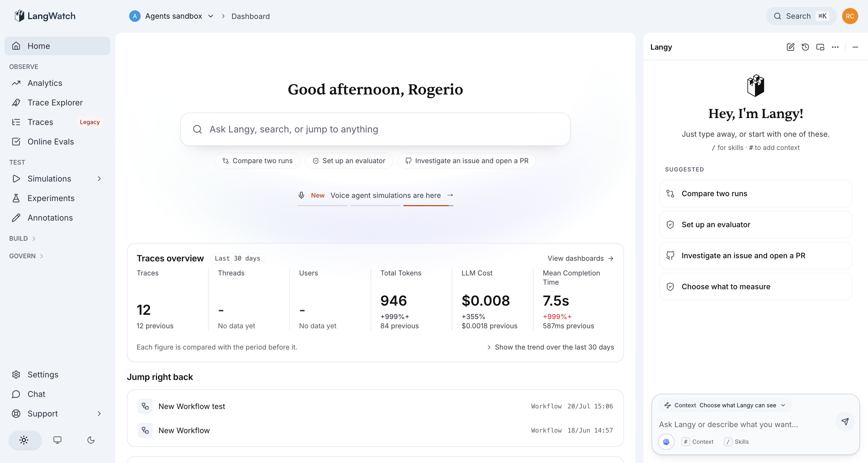Expand the Simulations submenu chevron
The height and width of the screenshot is (463, 868).
(99, 179)
